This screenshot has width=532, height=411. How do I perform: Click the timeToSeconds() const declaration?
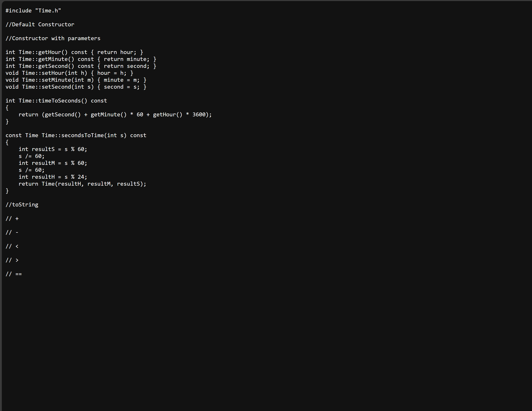[x=56, y=101]
